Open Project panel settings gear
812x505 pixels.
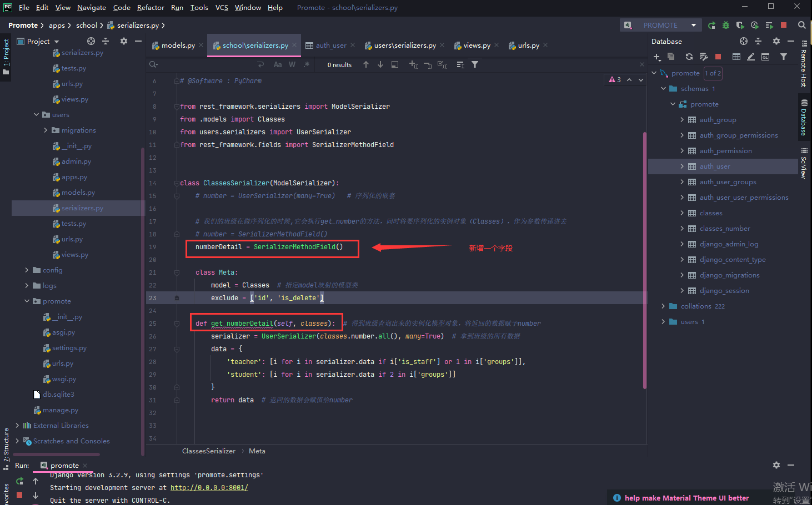124,41
